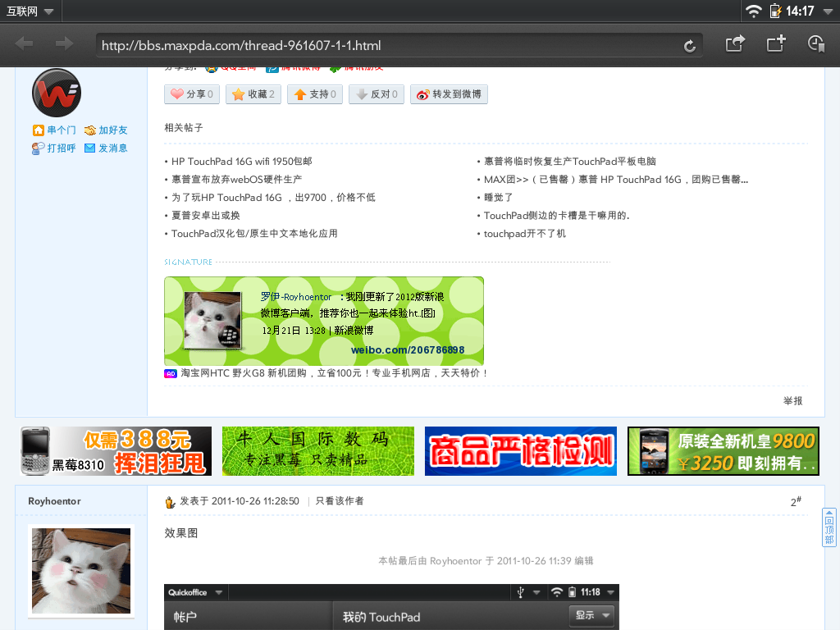Open Royhoentor's cat avatar image
This screenshot has width=840, height=630.
coord(81,571)
